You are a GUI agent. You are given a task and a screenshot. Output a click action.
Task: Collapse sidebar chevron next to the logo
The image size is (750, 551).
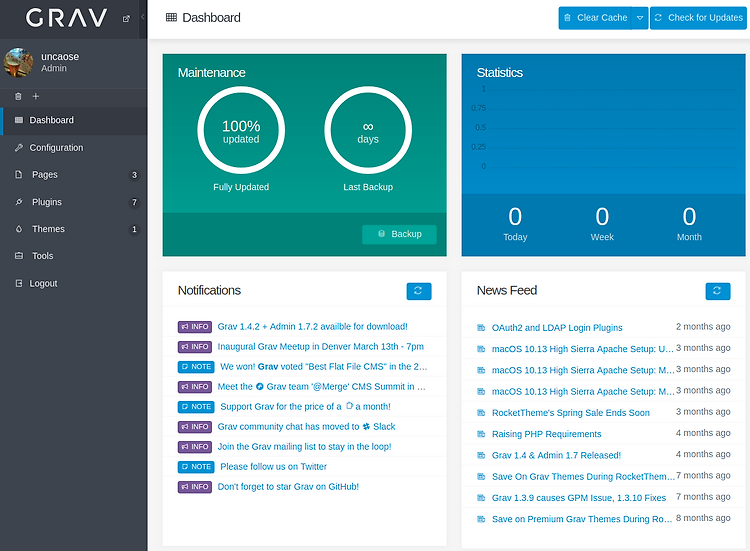coord(143,17)
